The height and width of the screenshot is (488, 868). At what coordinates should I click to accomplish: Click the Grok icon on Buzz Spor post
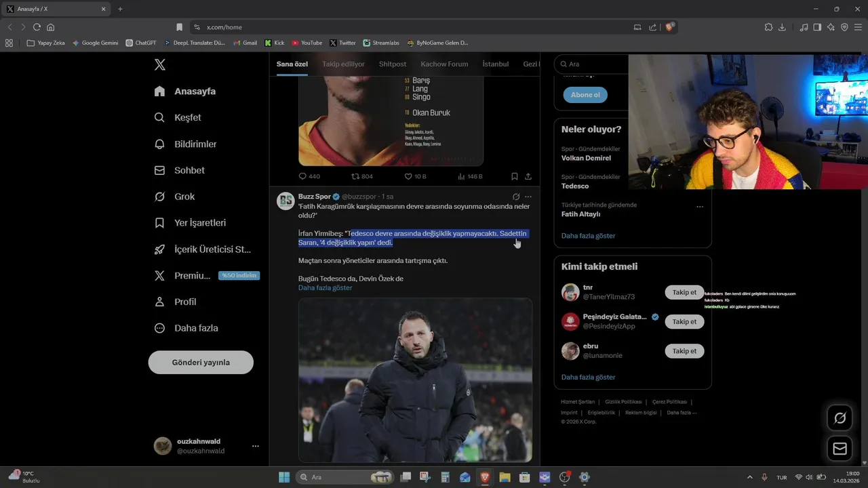(x=516, y=197)
